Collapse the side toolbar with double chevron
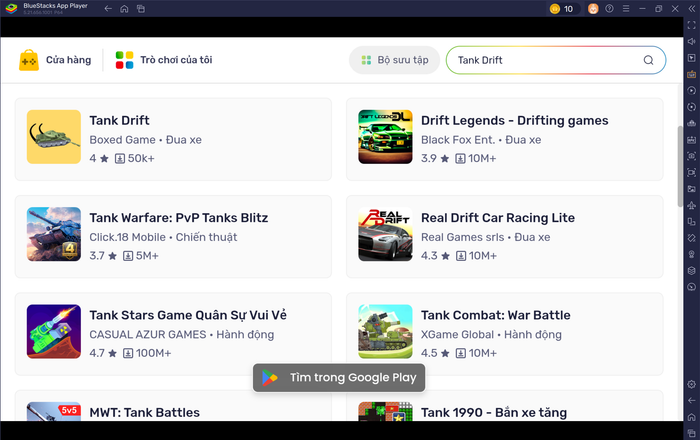The width and height of the screenshot is (700, 440). tap(692, 8)
